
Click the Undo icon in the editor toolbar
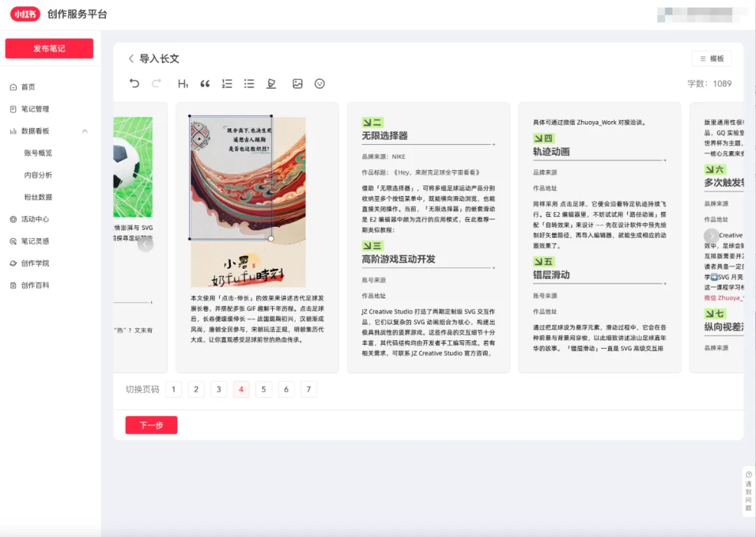[134, 83]
